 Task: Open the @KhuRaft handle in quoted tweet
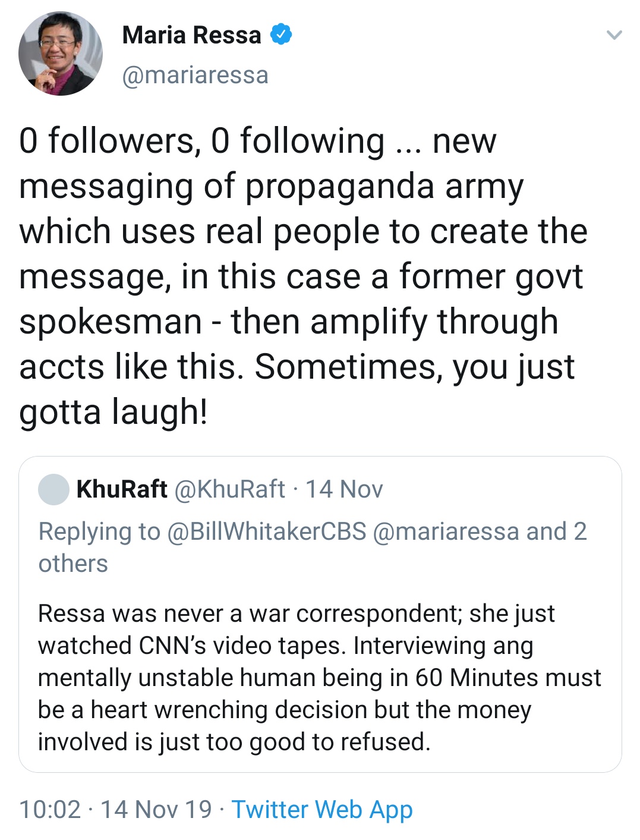click(229, 489)
